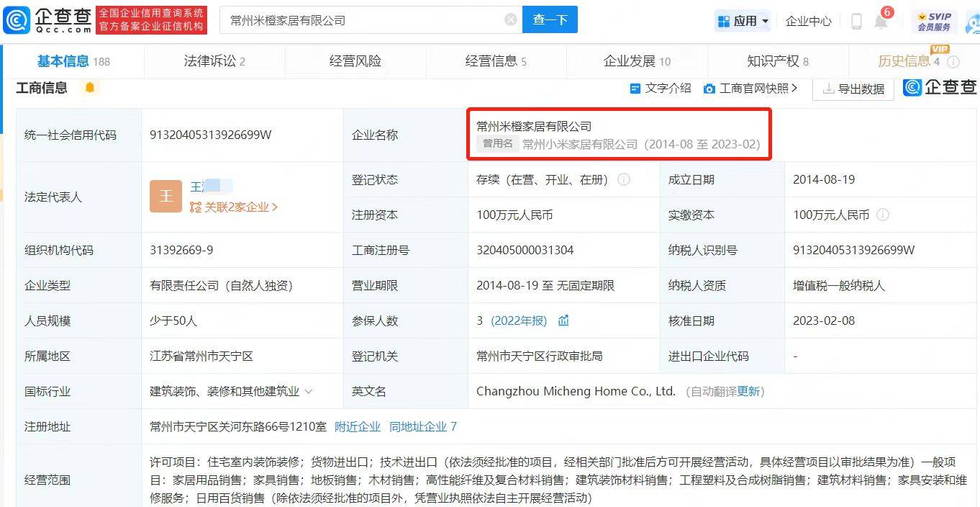The image size is (980, 507).
Task: Select 纳税人资质 value 增值税一般纳税人
Action: [x=839, y=286]
